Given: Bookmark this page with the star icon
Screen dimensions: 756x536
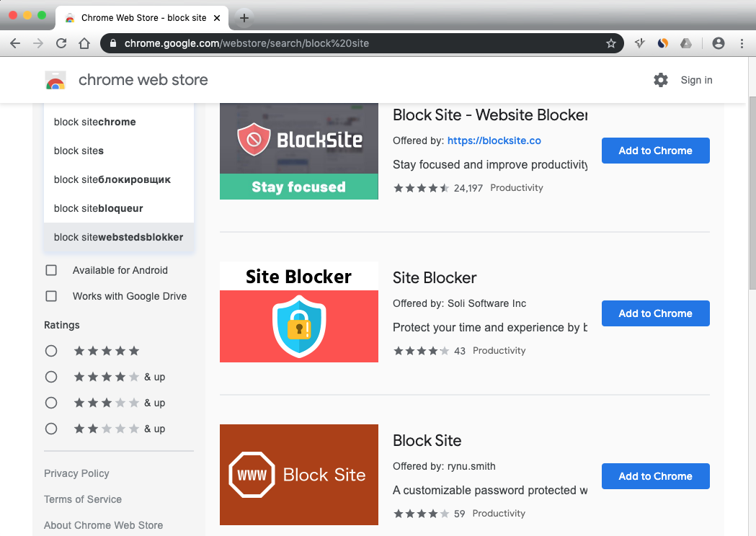Looking at the screenshot, I should [x=611, y=43].
